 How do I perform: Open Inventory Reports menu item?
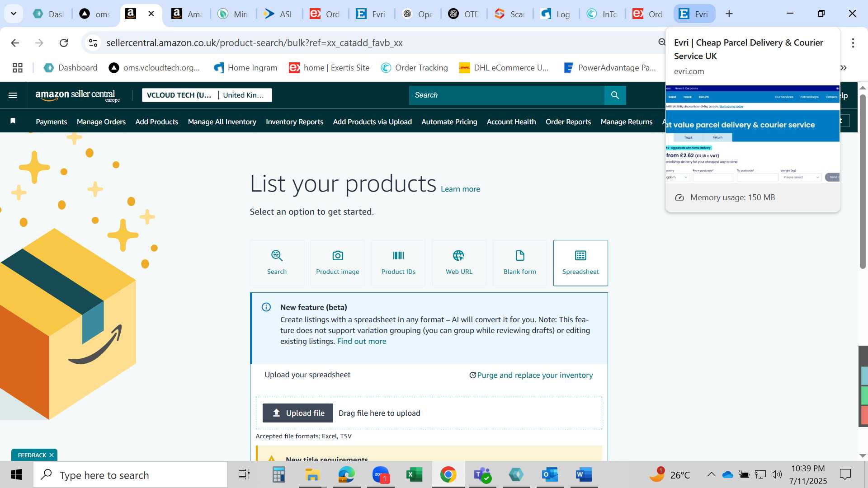(294, 122)
